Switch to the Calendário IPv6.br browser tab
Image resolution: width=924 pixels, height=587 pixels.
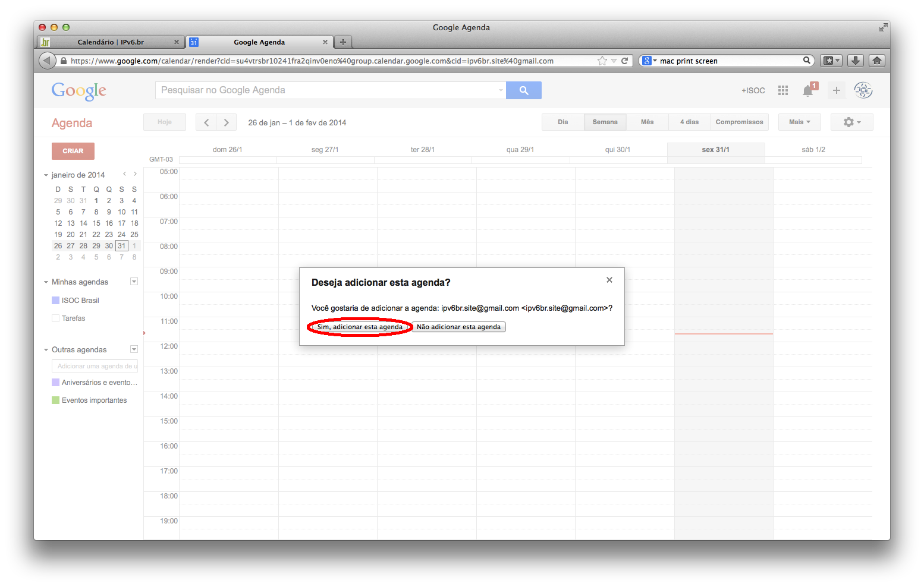coord(111,42)
